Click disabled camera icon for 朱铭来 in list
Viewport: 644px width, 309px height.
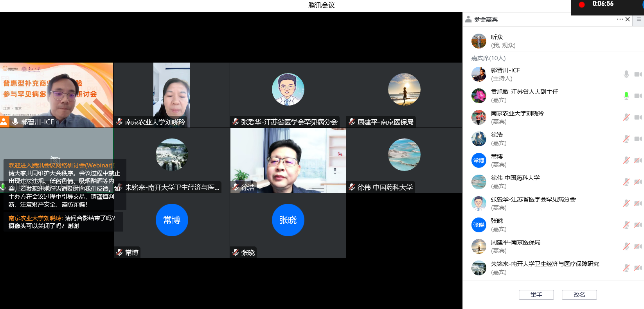click(638, 268)
